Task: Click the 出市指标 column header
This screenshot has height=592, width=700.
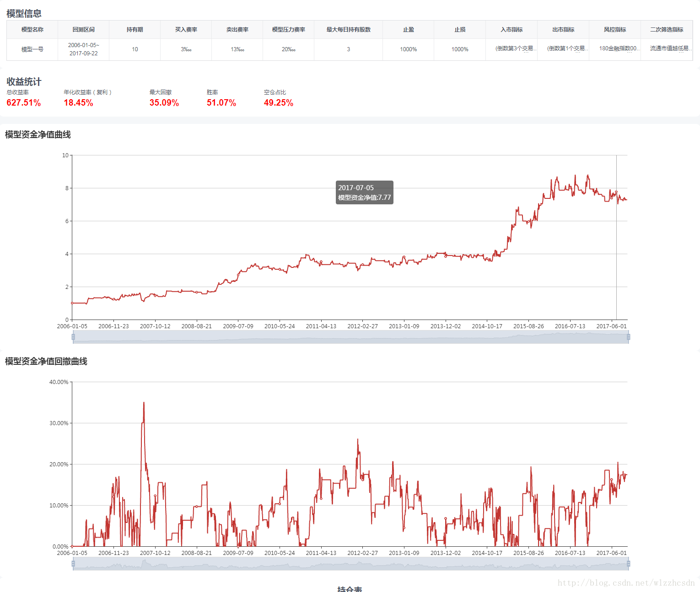Action: pyautogui.click(x=563, y=30)
